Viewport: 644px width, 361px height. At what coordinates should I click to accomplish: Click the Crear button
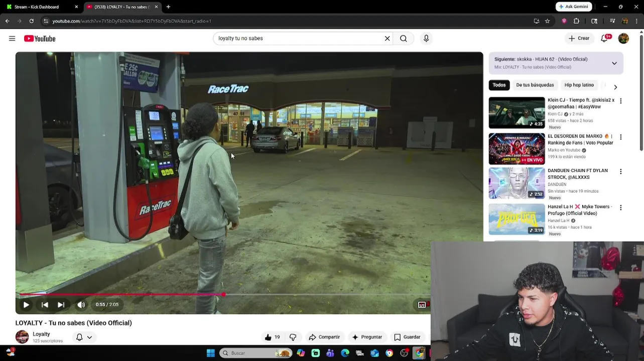click(579, 39)
